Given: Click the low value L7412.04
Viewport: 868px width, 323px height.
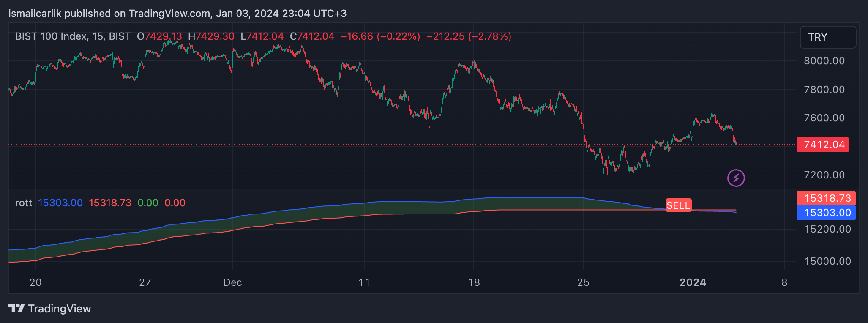Looking at the screenshot, I should pyautogui.click(x=262, y=36).
